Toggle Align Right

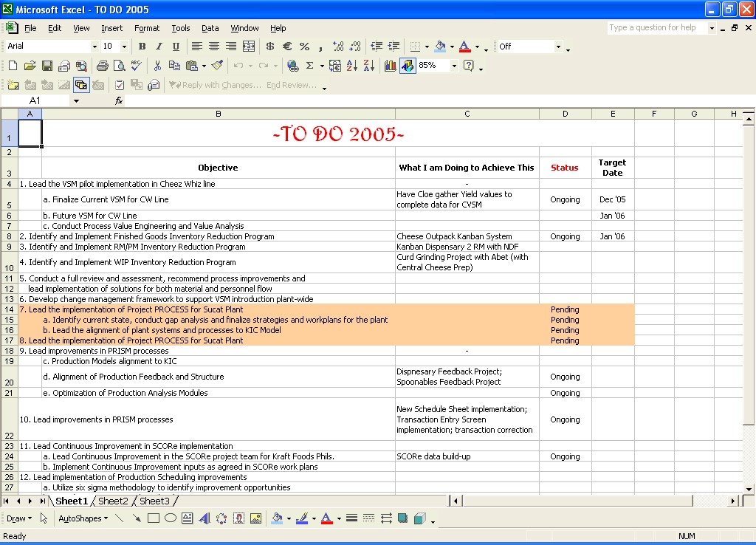click(x=231, y=47)
